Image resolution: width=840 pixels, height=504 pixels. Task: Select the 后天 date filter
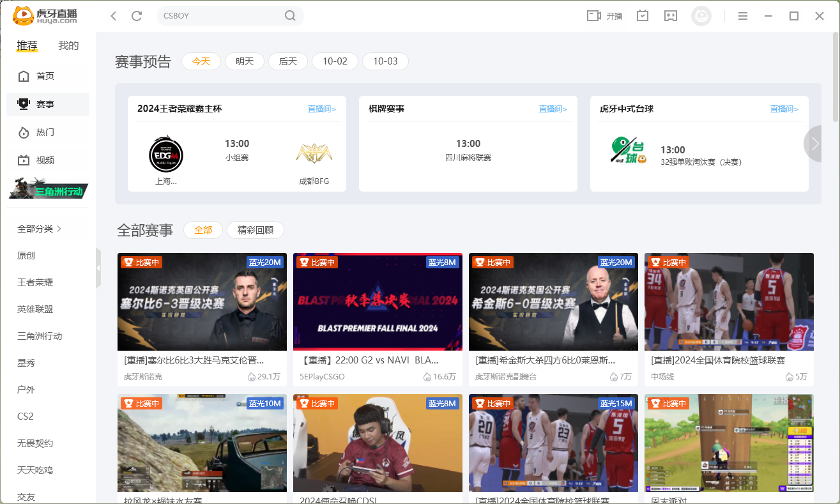click(288, 61)
